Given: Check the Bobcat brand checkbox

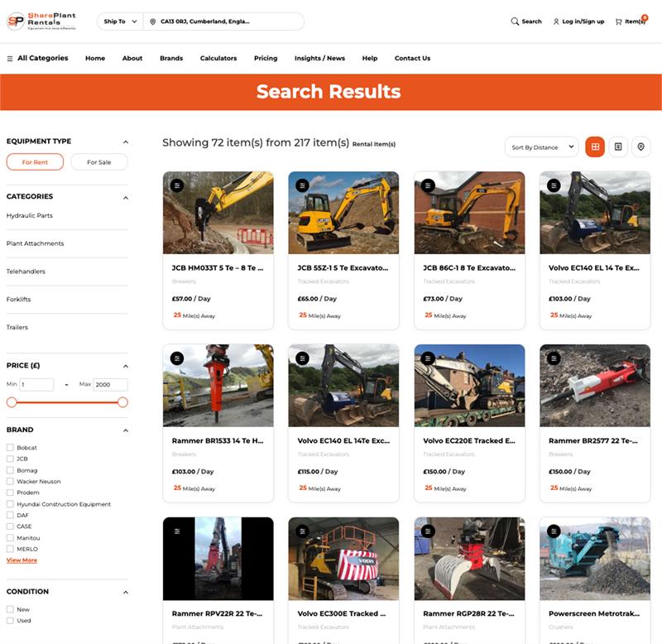Looking at the screenshot, I should click(x=10, y=448).
